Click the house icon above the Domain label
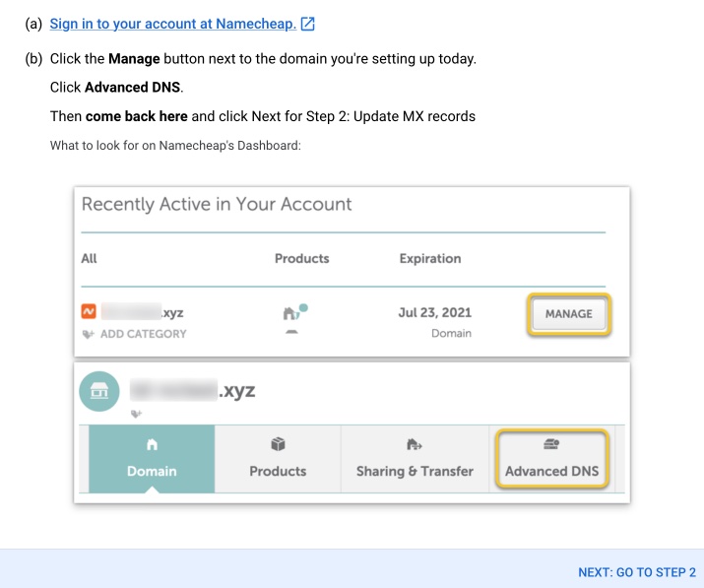 (153, 444)
